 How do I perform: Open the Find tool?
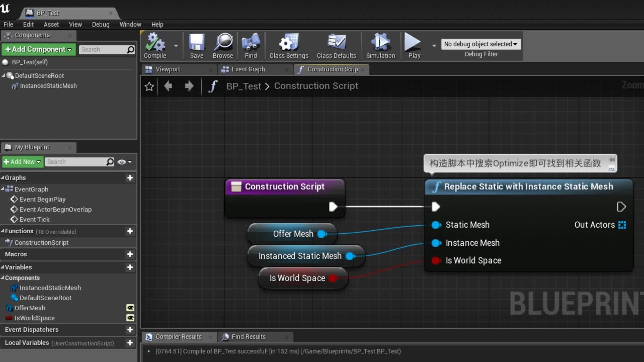[x=251, y=46]
